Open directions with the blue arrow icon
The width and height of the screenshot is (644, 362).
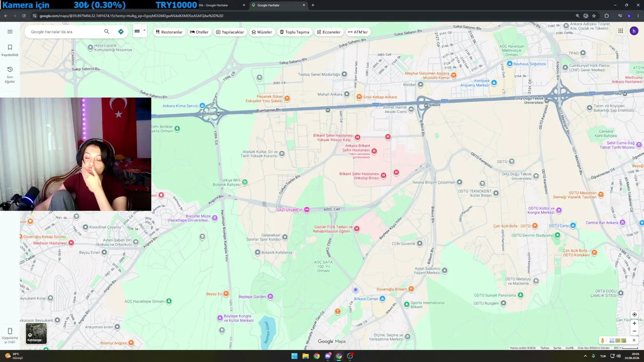point(121,32)
